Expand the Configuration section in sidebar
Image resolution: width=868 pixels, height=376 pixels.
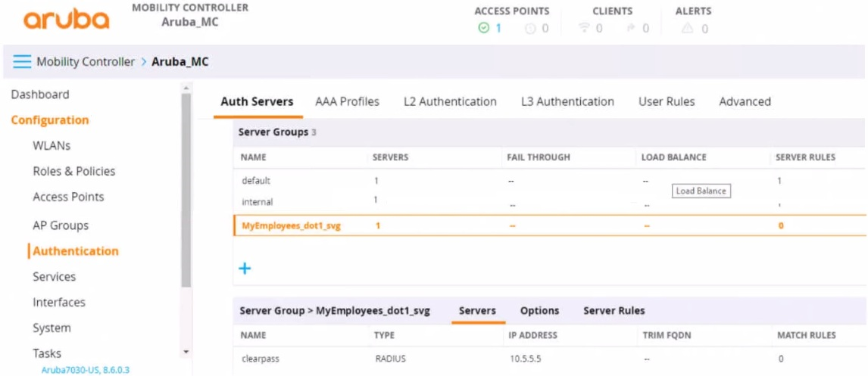(x=50, y=120)
